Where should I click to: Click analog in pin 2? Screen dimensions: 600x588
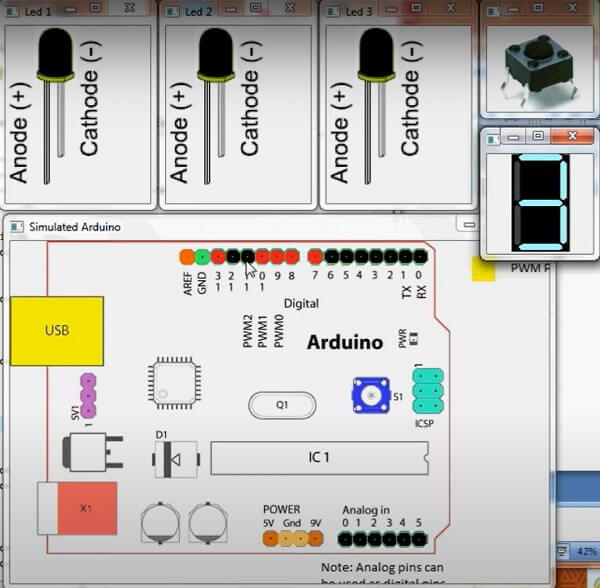click(x=375, y=539)
